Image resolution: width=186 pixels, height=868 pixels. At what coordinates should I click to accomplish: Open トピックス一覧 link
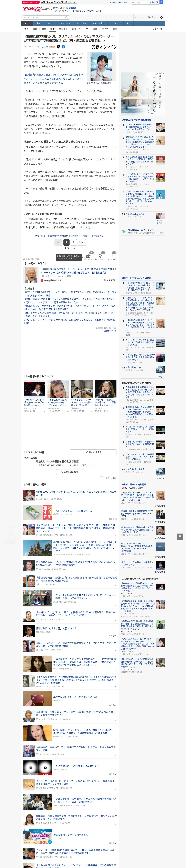(155, 29)
